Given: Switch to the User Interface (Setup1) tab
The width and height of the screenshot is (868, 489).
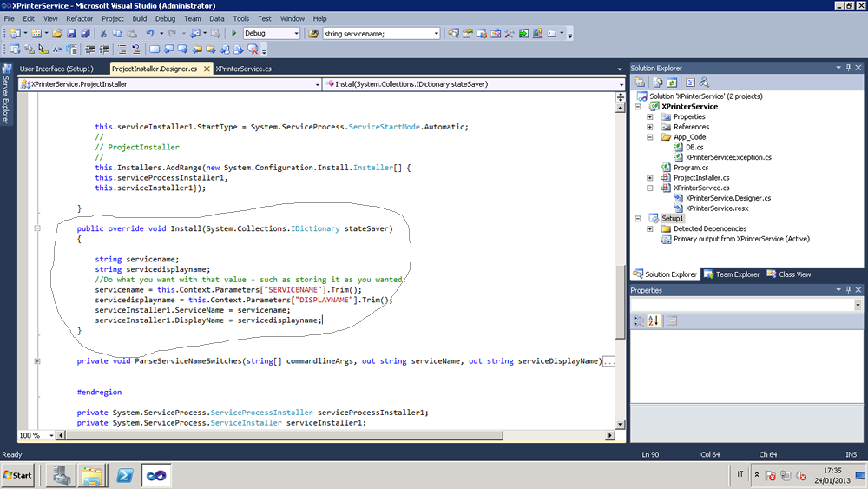Looking at the screenshot, I should (x=56, y=69).
